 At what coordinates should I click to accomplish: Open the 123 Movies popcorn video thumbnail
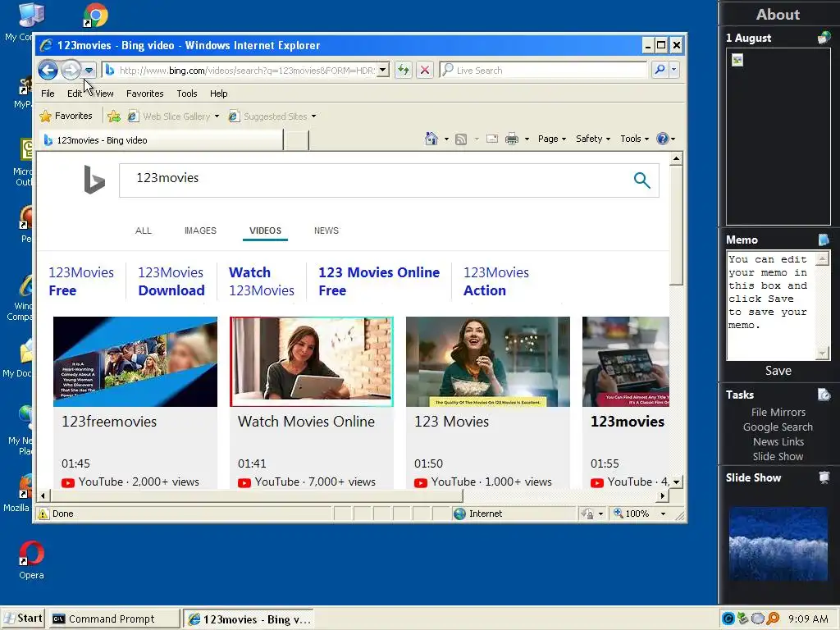tap(488, 362)
